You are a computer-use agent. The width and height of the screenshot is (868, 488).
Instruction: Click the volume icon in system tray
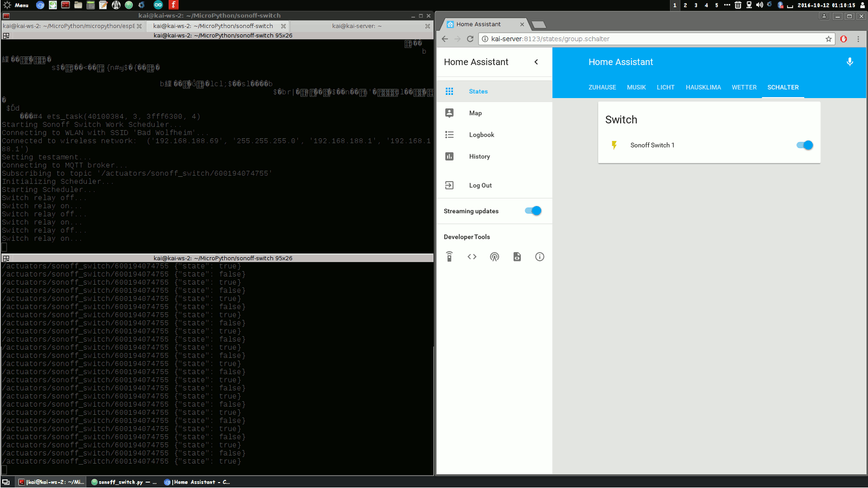click(x=759, y=5)
